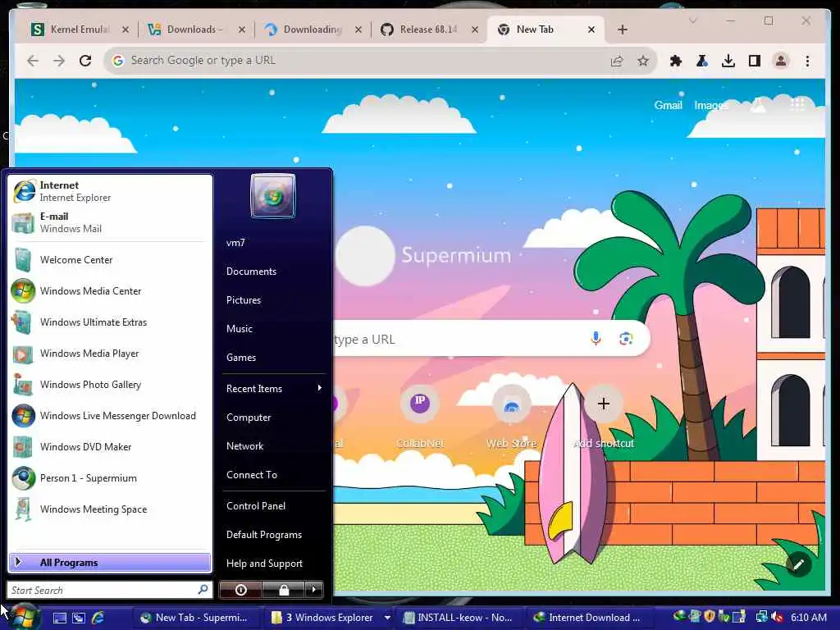Image resolution: width=840 pixels, height=630 pixels.
Task: Switch to INSTALL-keow Notepad taskbar button
Action: pos(460,618)
